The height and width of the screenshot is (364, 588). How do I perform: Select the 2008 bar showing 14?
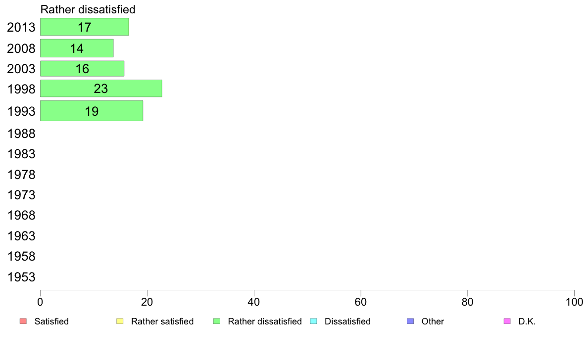coord(77,48)
